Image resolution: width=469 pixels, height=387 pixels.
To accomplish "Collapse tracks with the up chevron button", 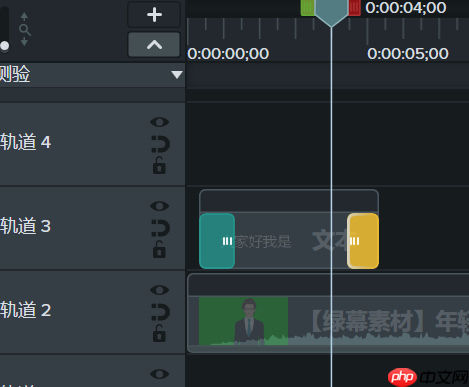I will click(x=154, y=44).
